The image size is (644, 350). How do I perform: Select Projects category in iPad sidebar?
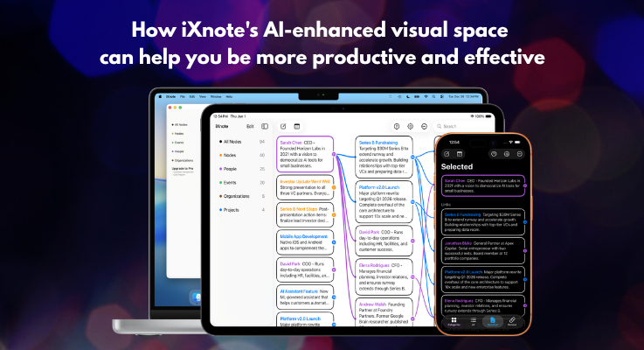point(241,210)
